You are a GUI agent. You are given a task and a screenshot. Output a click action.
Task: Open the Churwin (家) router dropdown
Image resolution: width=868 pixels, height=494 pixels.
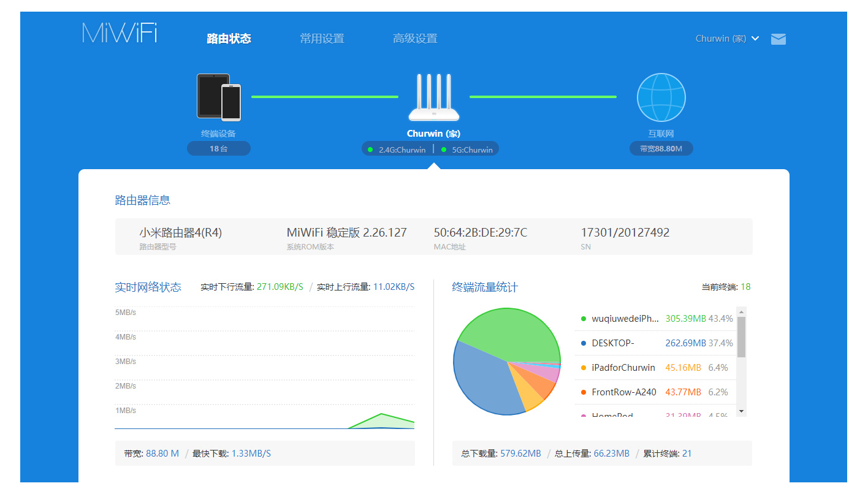(727, 39)
